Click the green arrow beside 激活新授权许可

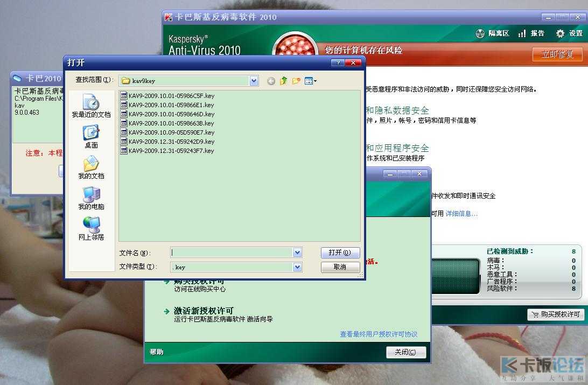(166, 311)
